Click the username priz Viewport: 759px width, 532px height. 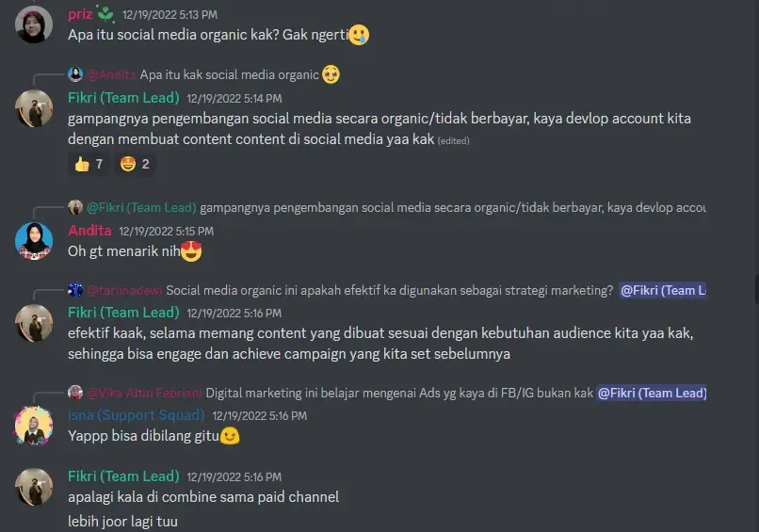point(80,14)
